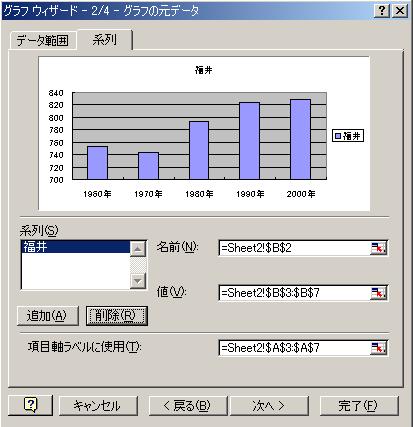Click the 1970年 axis label in preview
This screenshot has height=427, width=413.
pyautogui.click(x=148, y=194)
